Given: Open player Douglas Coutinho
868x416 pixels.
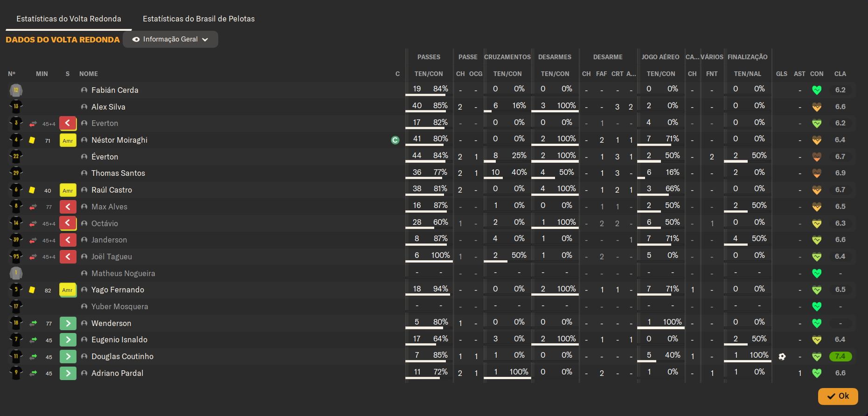Looking at the screenshot, I should click(x=122, y=356).
